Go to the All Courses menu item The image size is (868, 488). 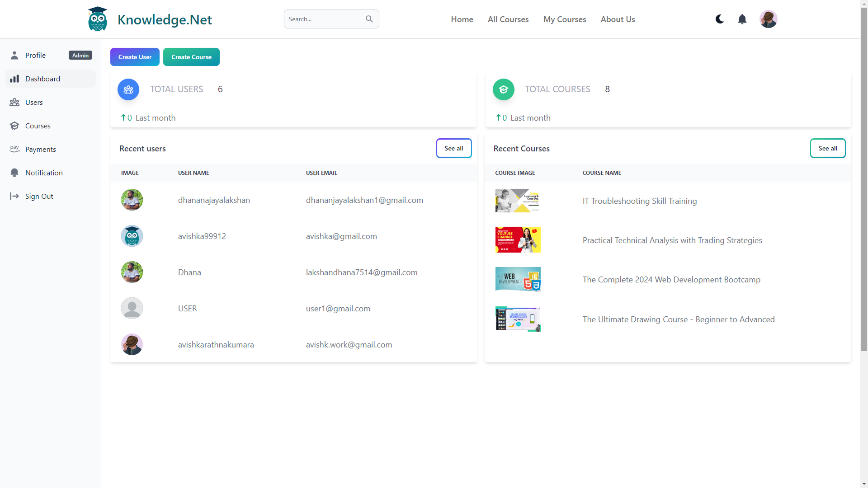pos(508,19)
